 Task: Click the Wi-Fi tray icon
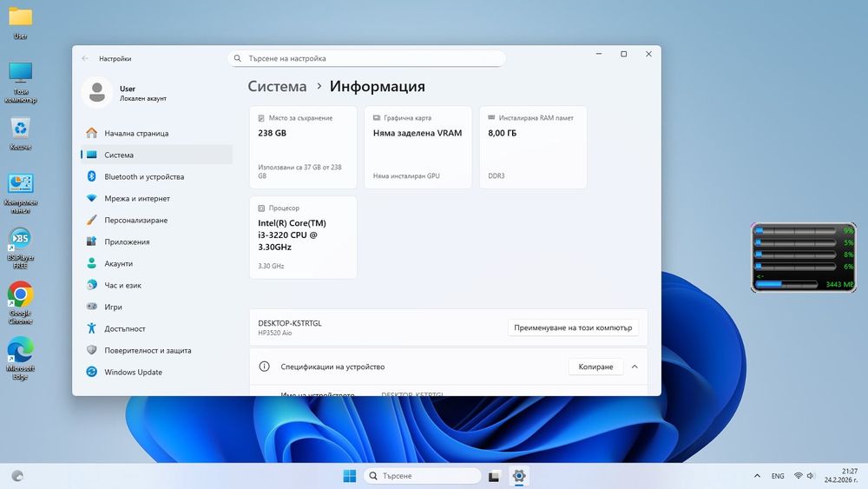pos(799,476)
